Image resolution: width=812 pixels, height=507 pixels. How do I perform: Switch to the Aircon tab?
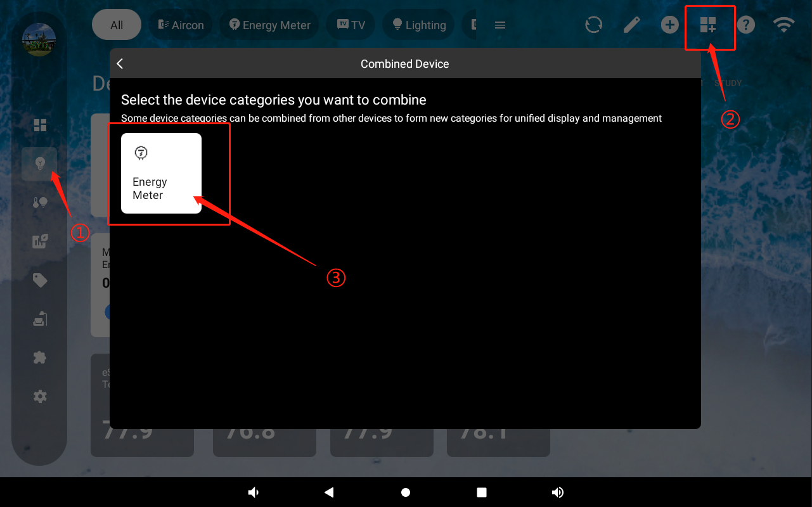click(x=181, y=25)
